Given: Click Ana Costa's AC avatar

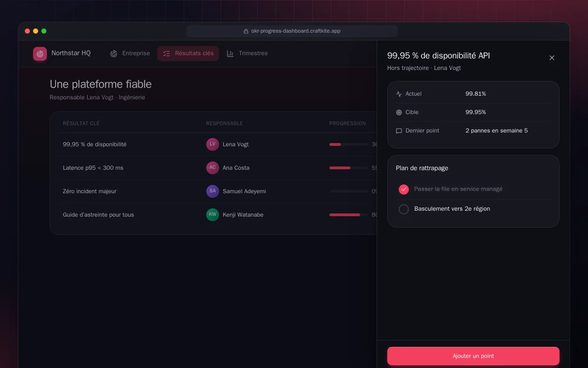Looking at the screenshot, I should [x=213, y=168].
